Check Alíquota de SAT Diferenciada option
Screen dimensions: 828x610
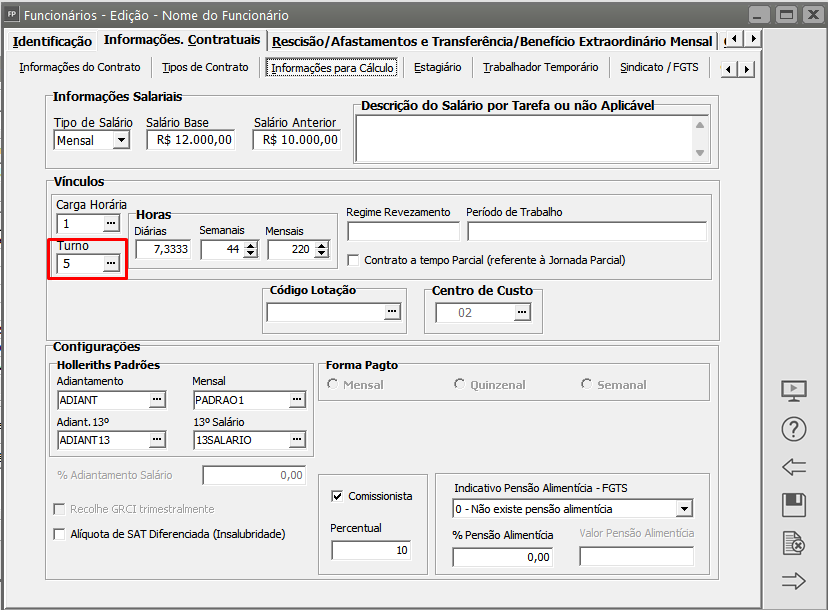(x=60, y=534)
